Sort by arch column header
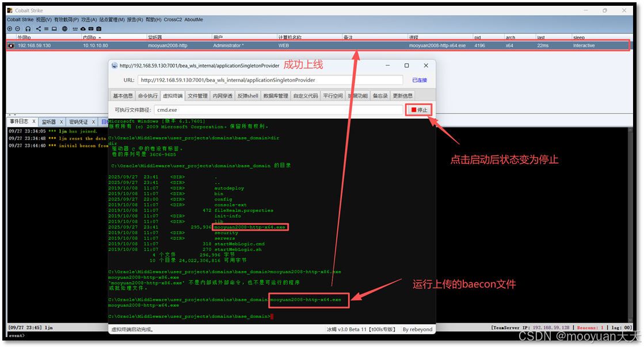 tap(519, 37)
